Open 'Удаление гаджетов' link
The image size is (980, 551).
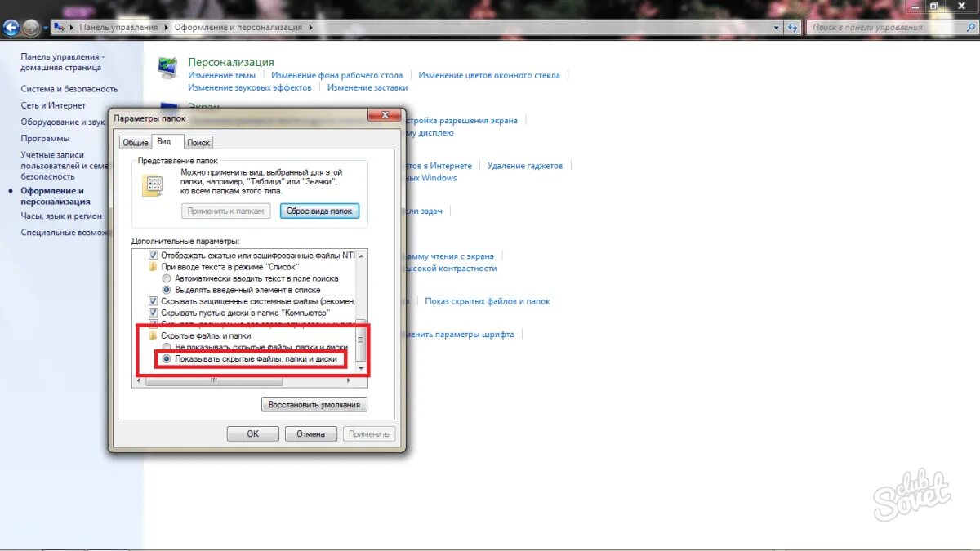click(525, 166)
